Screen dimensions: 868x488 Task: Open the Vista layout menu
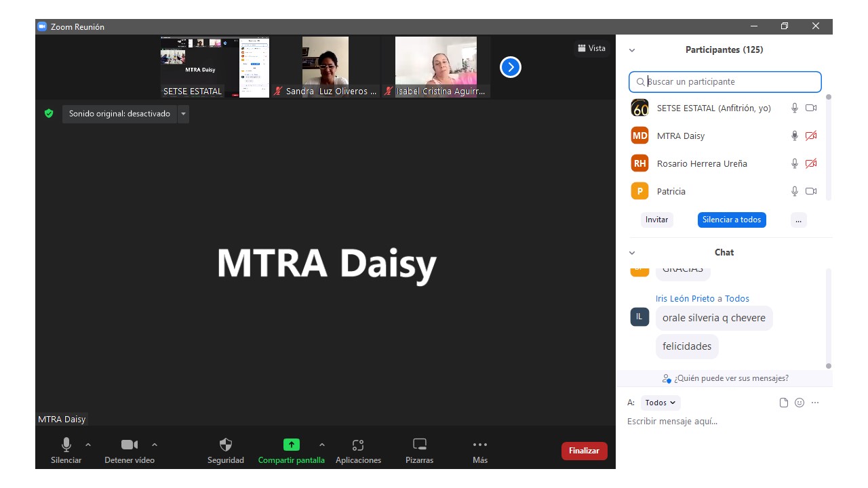591,48
